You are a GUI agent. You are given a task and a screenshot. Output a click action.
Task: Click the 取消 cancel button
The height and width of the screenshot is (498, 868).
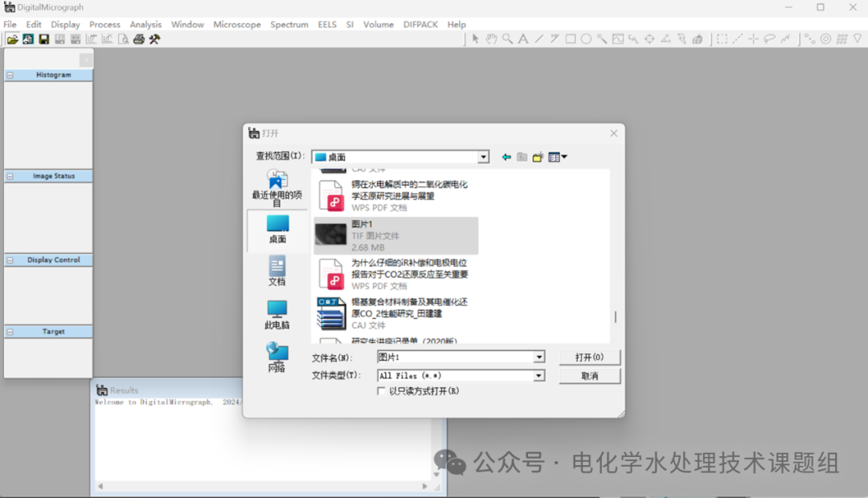coord(590,376)
